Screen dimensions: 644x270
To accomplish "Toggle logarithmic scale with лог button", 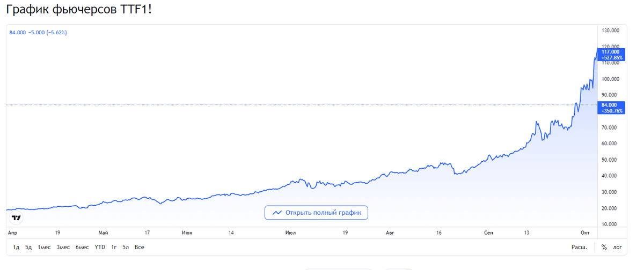I will (x=618, y=247).
